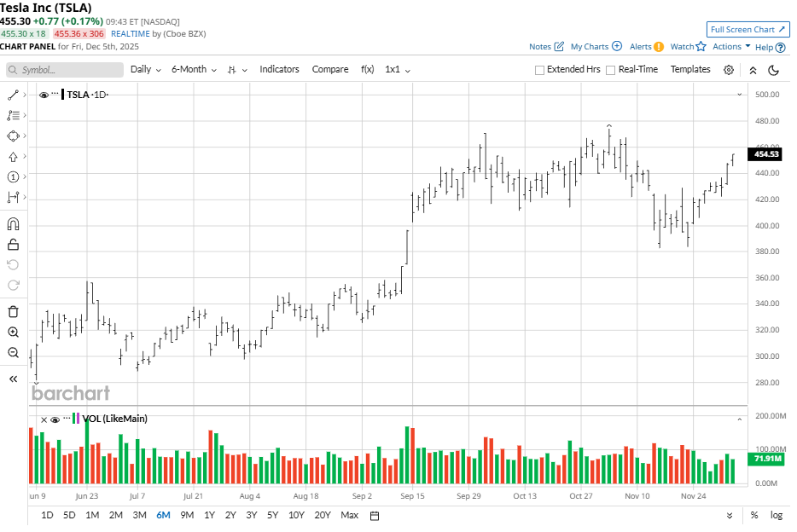Open the Help question mark icon
797x532 pixels.
[780, 47]
